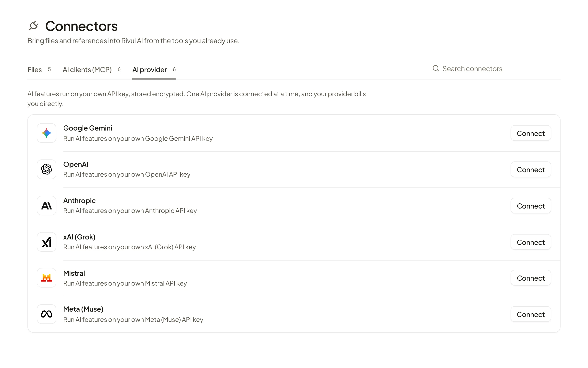588x368 pixels.
Task: Click the 'AI features run on your own API key' notice
Action: click(x=196, y=99)
